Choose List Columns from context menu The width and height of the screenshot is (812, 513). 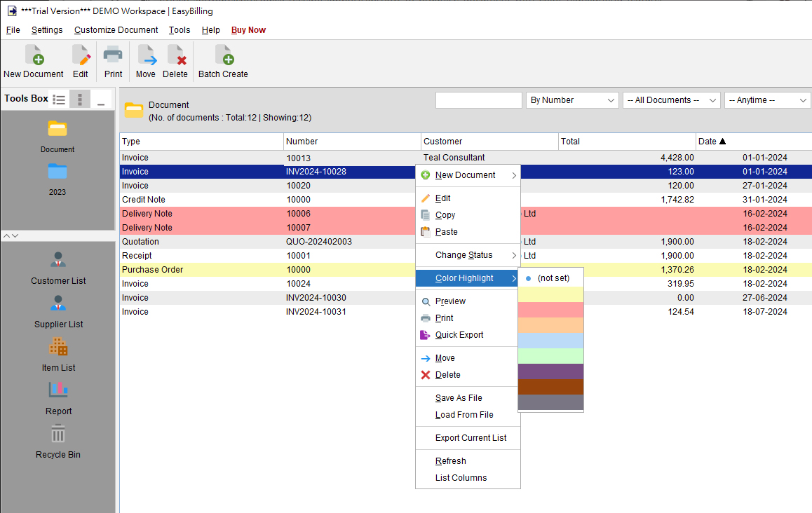(468, 478)
